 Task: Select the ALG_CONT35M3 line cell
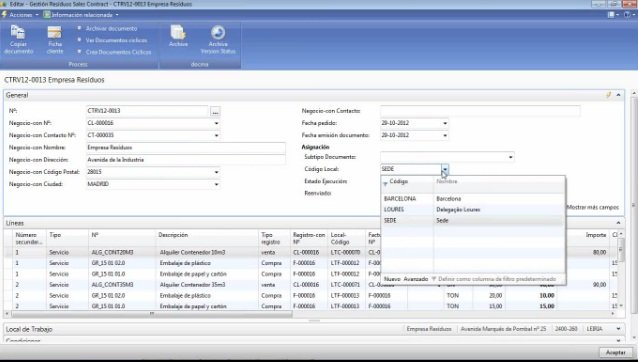122,285
